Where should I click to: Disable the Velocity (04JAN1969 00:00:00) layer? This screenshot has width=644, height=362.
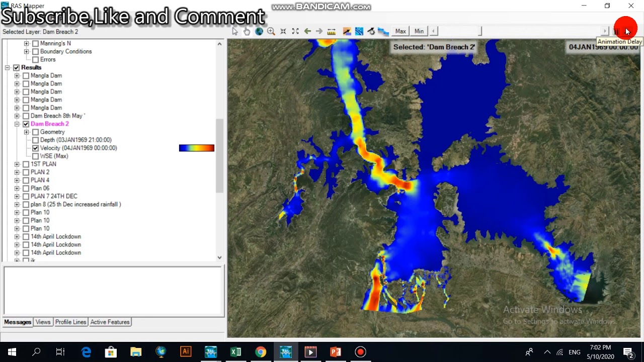(x=35, y=148)
